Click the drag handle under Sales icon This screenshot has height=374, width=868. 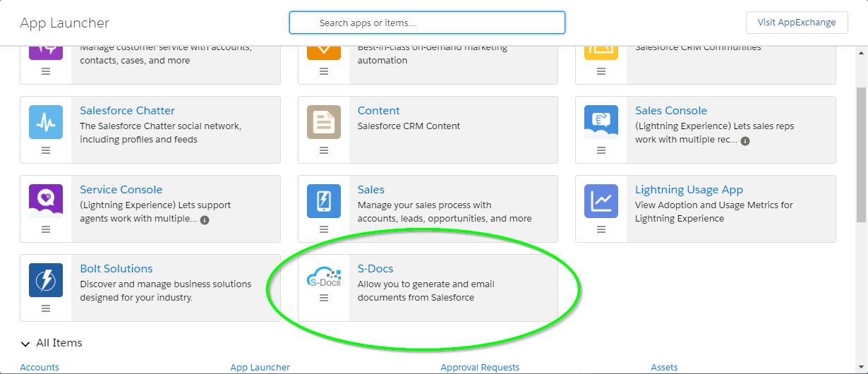[324, 229]
